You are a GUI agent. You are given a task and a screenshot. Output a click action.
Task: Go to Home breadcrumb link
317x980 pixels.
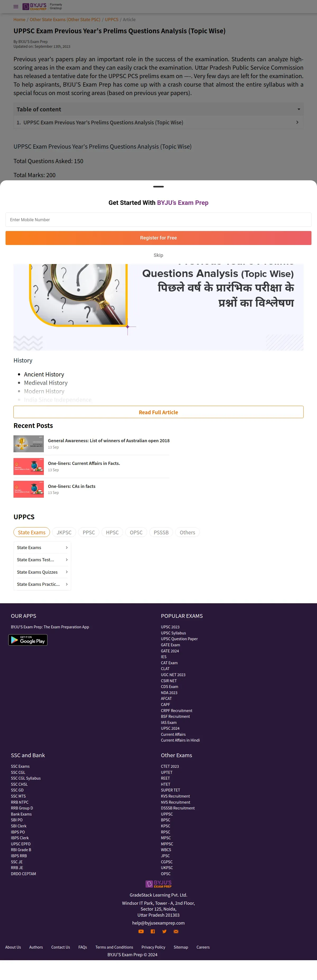(x=19, y=19)
